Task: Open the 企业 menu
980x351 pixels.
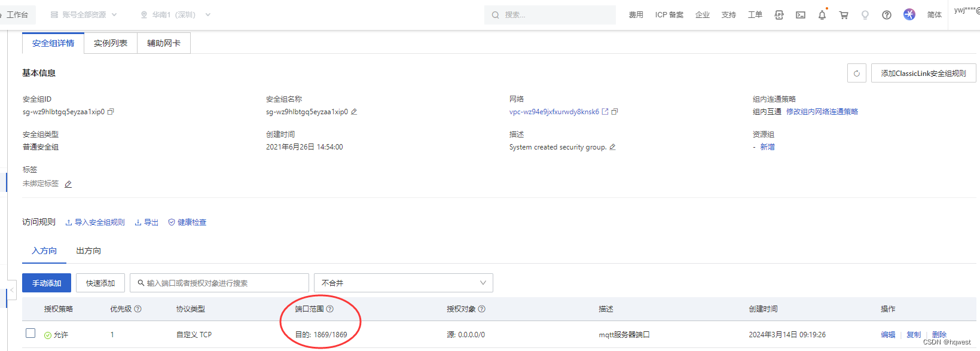Action: (703, 15)
